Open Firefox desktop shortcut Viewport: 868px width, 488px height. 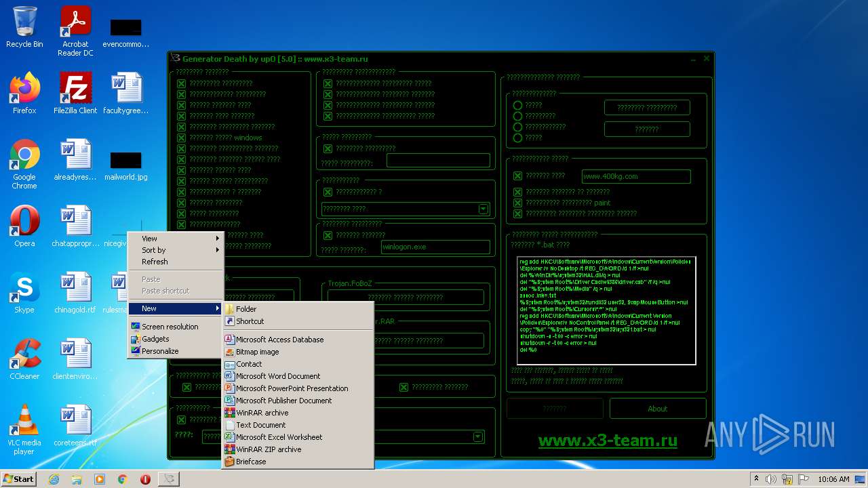coord(24,94)
